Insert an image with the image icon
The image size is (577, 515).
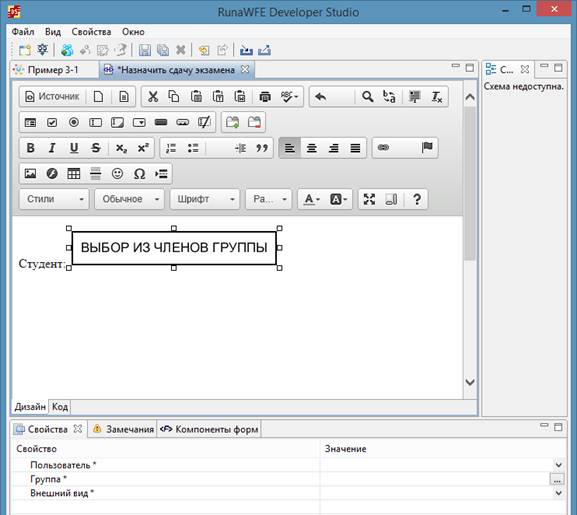click(30, 174)
